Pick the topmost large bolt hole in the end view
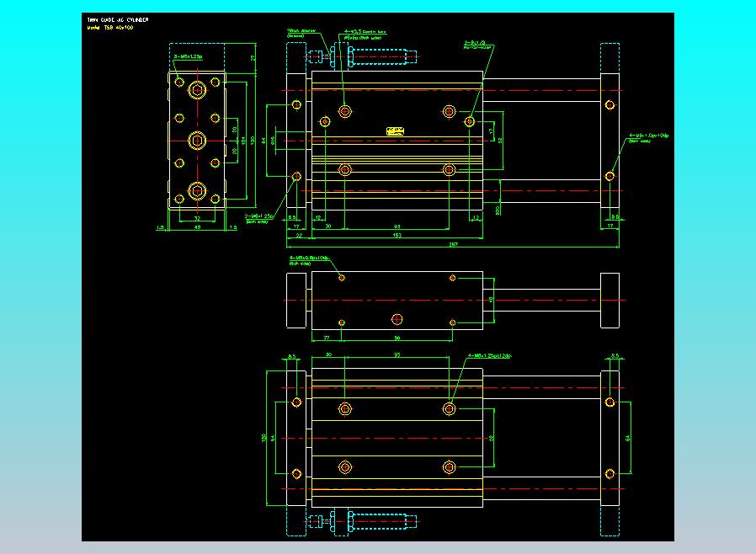 197,89
